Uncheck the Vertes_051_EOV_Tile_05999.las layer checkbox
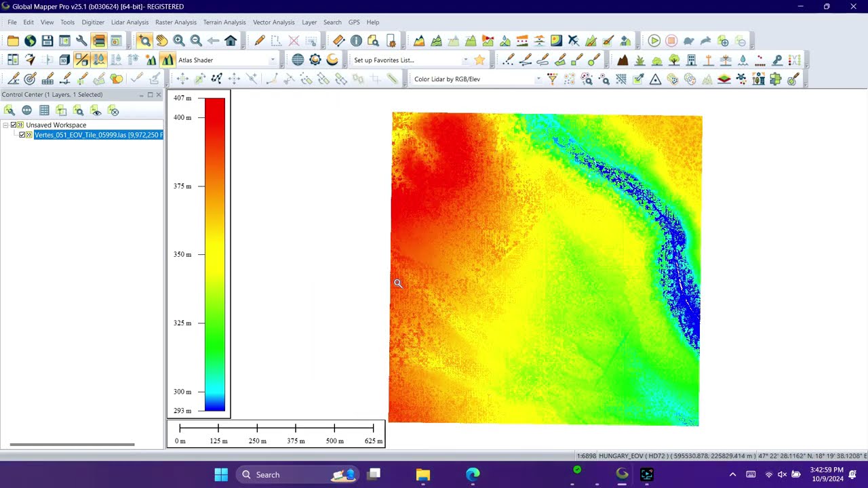 22,135
